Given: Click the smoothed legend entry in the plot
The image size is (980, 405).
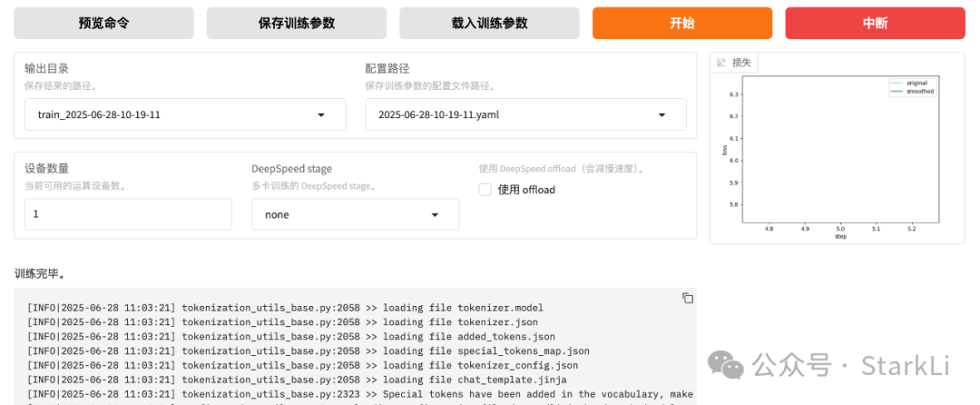Looking at the screenshot, I should [913, 91].
